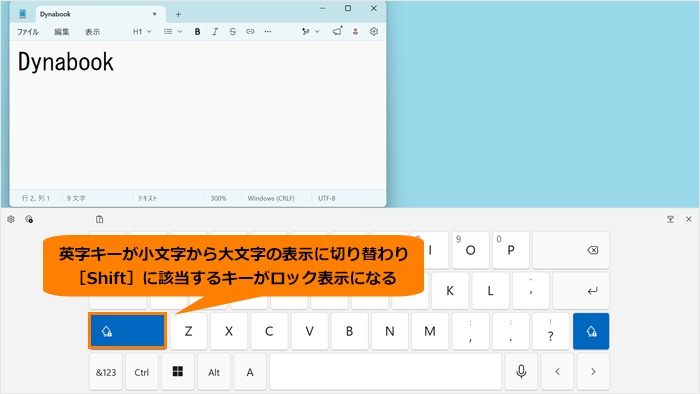700x394 pixels.
Task: Apply italic formatting in Notepad
Action: click(x=215, y=32)
